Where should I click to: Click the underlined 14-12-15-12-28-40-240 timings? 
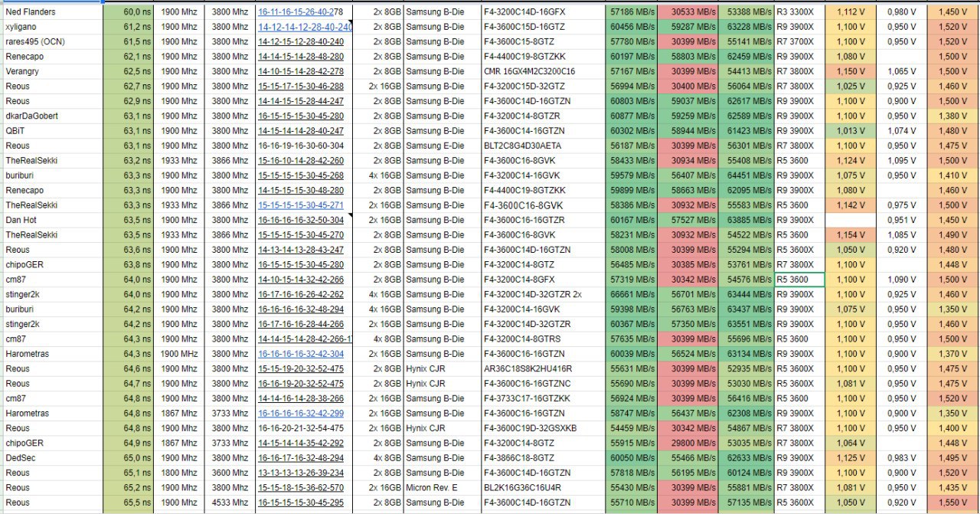coord(301,42)
